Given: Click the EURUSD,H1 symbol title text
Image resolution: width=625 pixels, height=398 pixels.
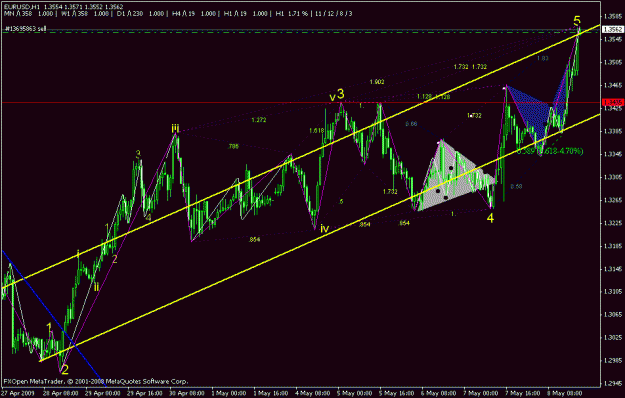Looking at the screenshot, I should pos(22,7).
